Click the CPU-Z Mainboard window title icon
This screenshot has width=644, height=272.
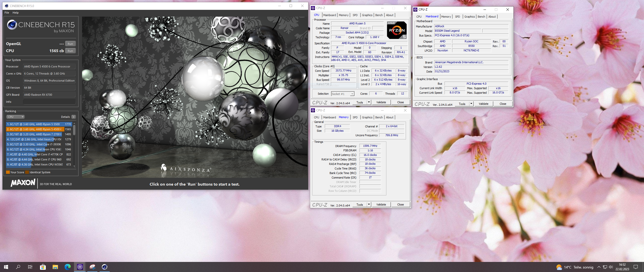[x=415, y=10]
